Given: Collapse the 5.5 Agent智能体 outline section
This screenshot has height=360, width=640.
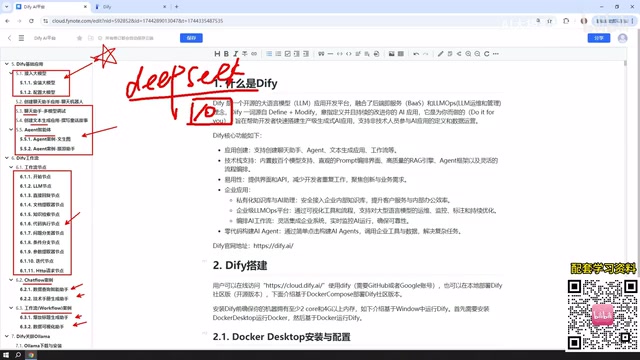Looking at the screenshot, I should pyautogui.click(x=11, y=129).
